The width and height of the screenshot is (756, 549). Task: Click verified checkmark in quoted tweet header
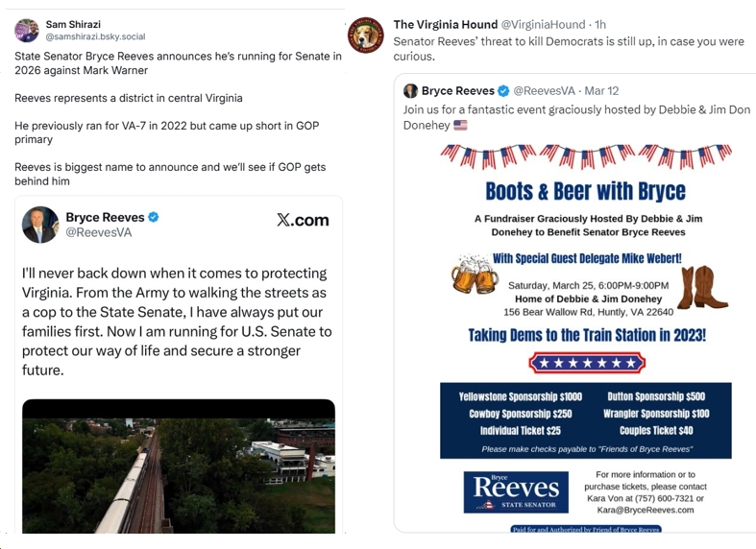pos(502,90)
